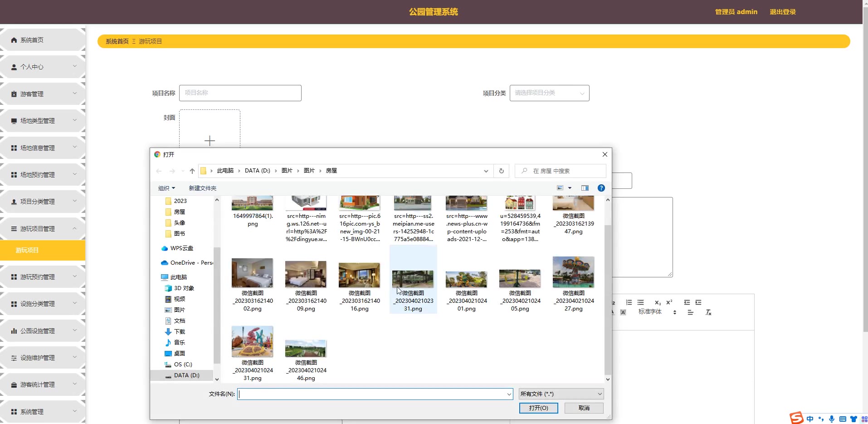Go up one folder level in dialog

coord(192,171)
